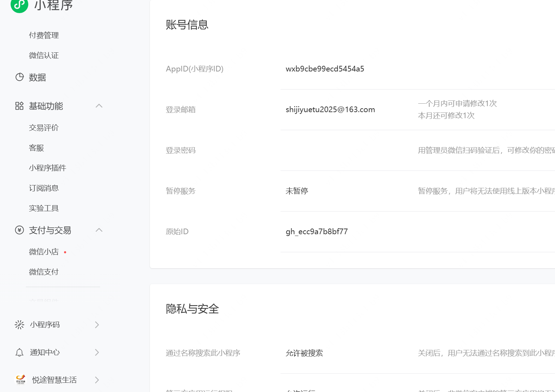Select original ID gh_ecc9a7b8bf77
The height and width of the screenshot is (392, 555).
pos(317,231)
